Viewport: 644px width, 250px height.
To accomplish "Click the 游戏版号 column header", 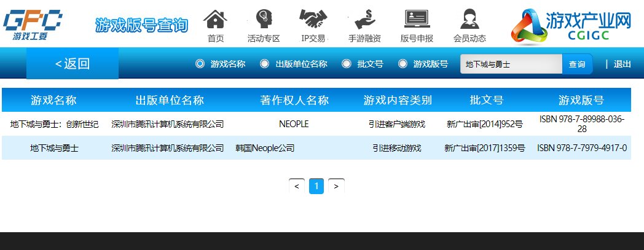I will pos(581,100).
